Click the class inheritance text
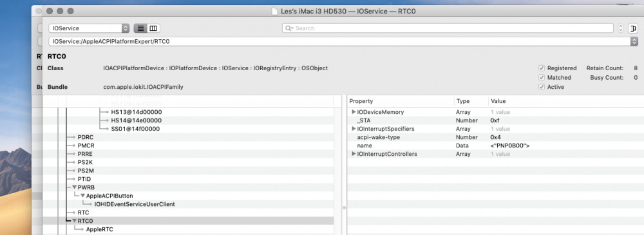The height and width of the screenshot is (235, 644). pyautogui.click(x=215, y=68)
